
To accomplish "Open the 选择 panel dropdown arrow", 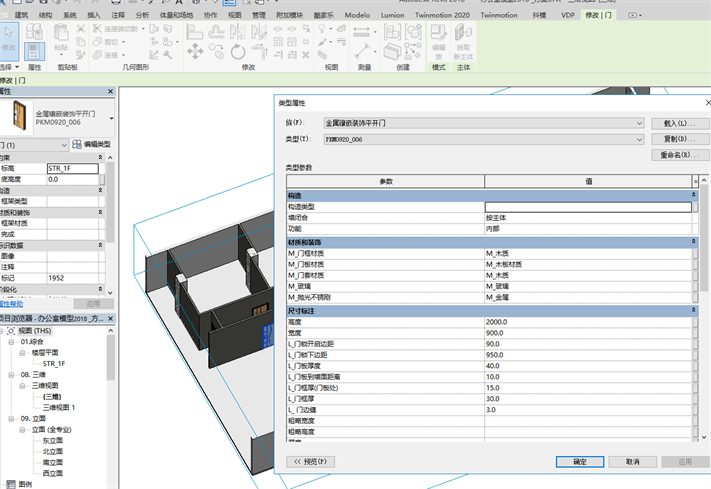I will (17, 67).
